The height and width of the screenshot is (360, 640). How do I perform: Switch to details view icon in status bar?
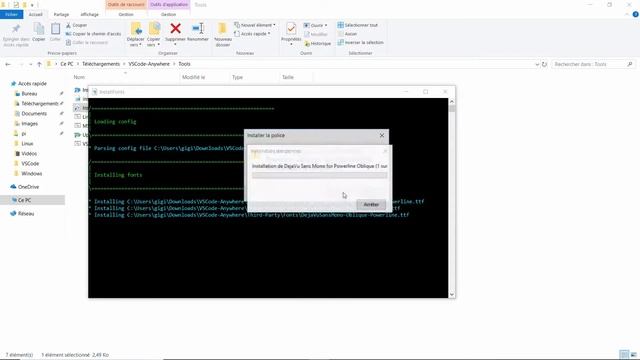click(x=624, y=354)
